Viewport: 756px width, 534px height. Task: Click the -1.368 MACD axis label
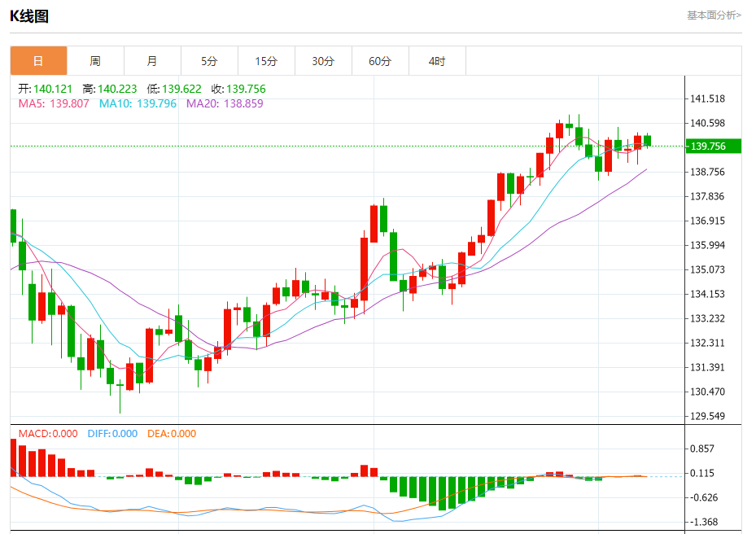pyautogui.click(x=704, y=522)
